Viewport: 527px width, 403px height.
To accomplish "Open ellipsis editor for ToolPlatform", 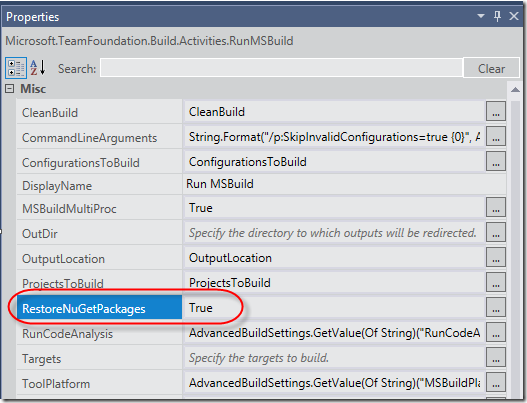I will point(496,382).
